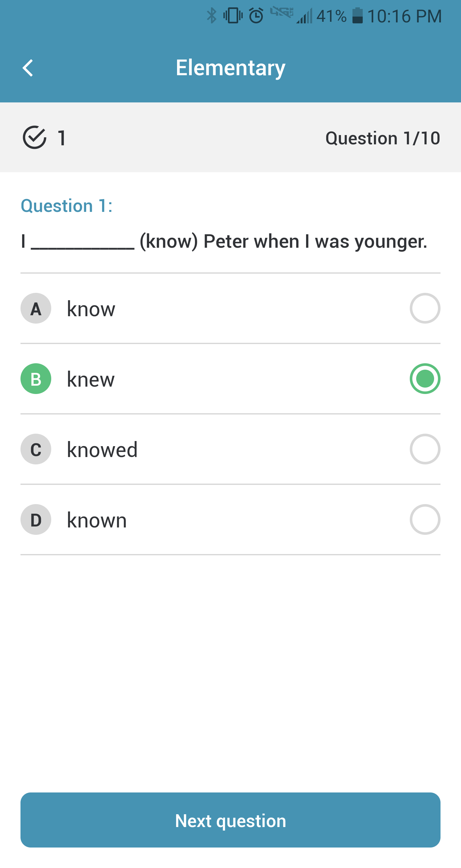Select the radio button for knowed

(x=425, y=449)
